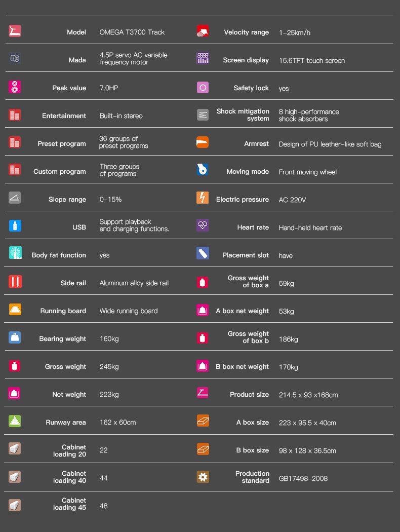Click the slope angle icon beside Slope range
The image size is (400, 532).
click(15, 198)
